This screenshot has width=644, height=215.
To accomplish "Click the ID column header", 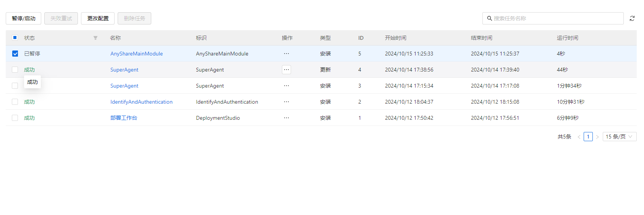I will (x=361, y=38).
